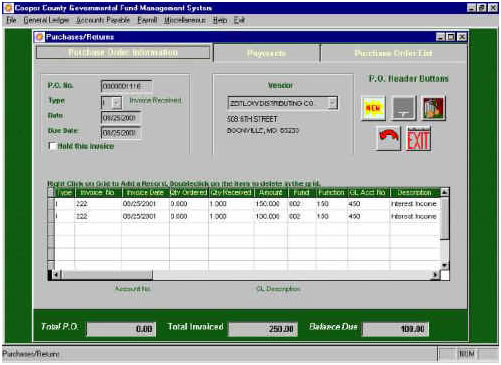Switch to Purchase Order Information tab
The width and height of the screenshot is (501, 365).
click(123, 53)
